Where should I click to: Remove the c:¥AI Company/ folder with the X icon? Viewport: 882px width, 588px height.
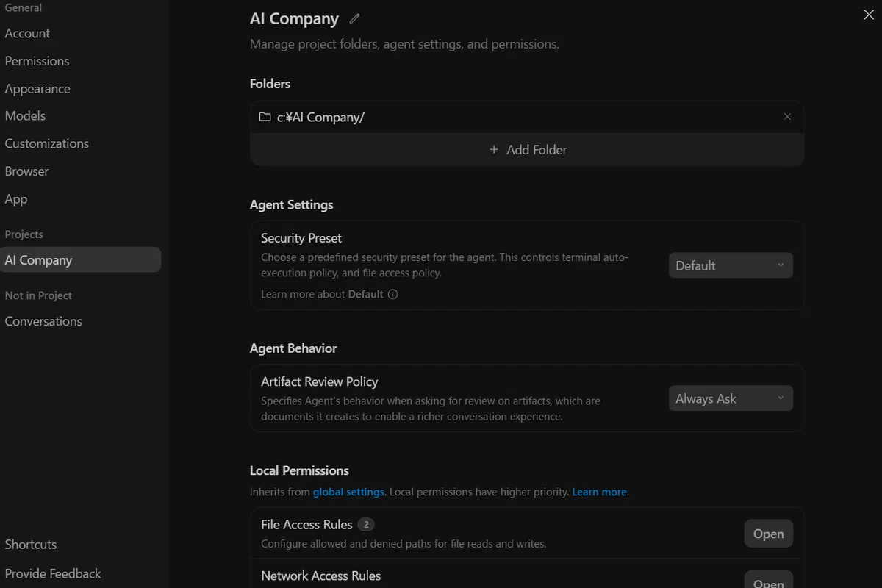point(787,117)
